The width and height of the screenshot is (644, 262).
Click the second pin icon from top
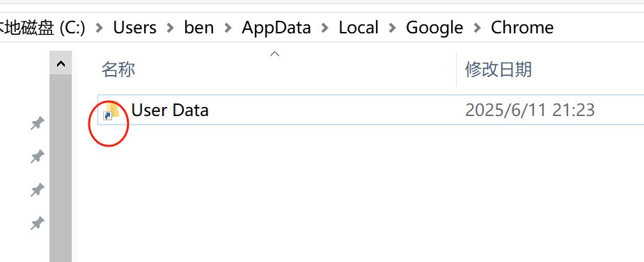coord(38,156)
